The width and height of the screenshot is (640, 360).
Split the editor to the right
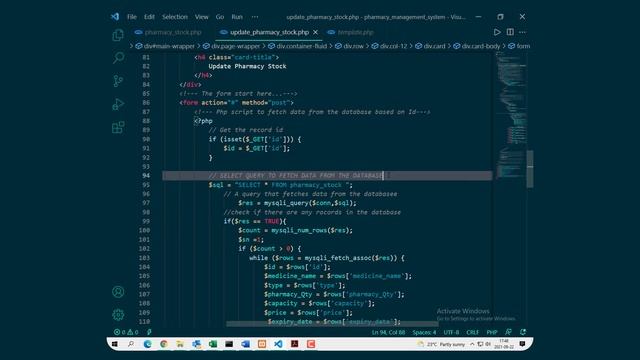[x=510, y=32]
